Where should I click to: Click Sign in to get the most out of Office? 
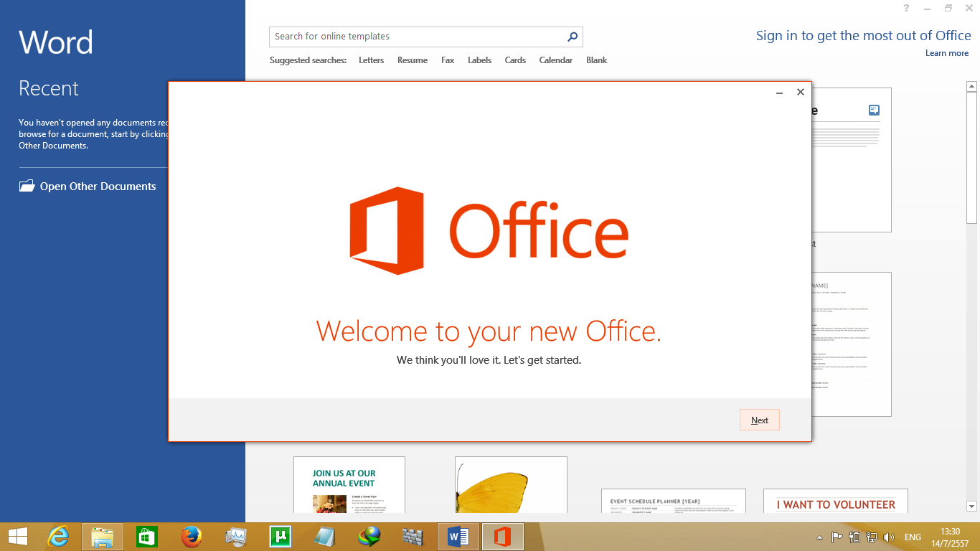[x=863, y=36]
